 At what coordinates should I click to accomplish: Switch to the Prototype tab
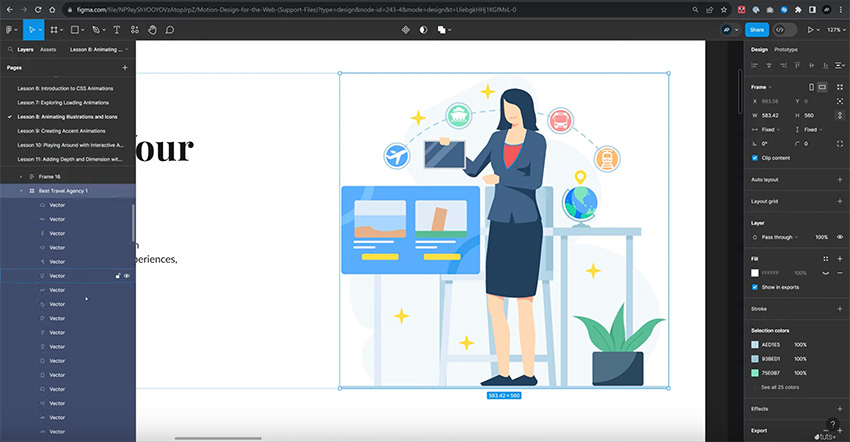[x=785, y=49]
